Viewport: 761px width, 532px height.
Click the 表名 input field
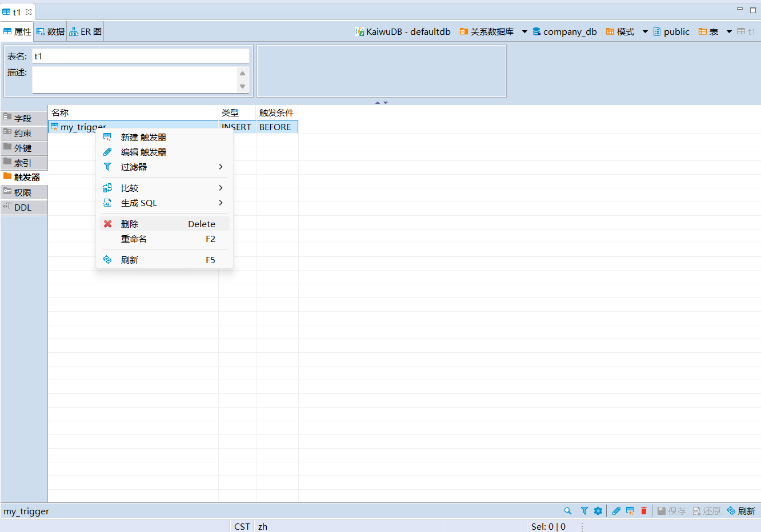[x=141, y=56]
